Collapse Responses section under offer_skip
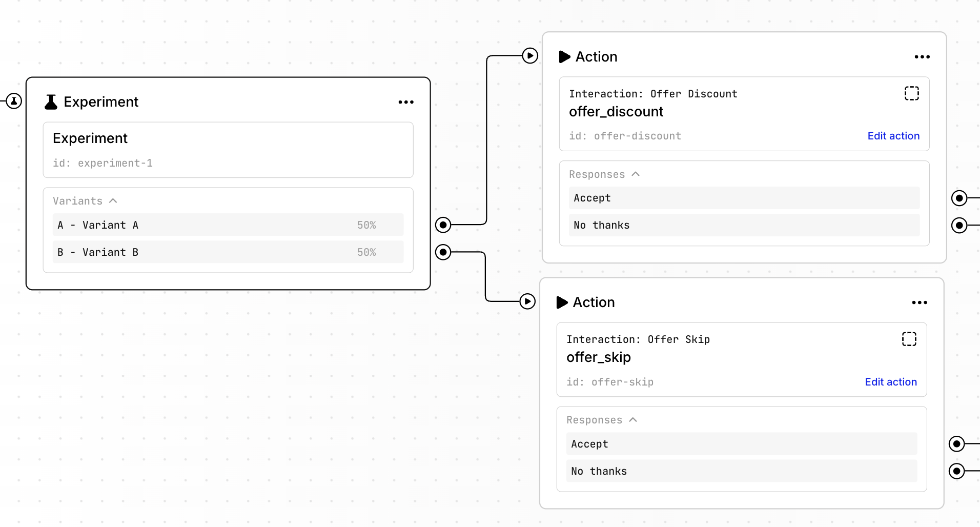The image size is (980, 527). tap(633, 420)
